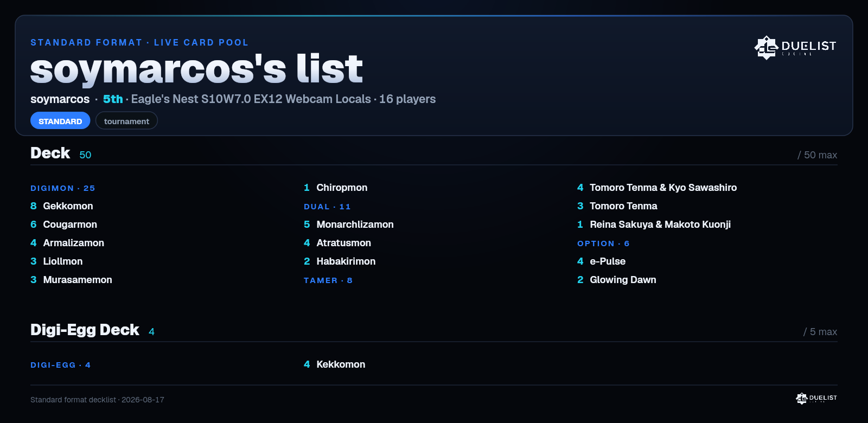
Task: Open the Habakirimon card entry
Action: click(x=340, y=261)
